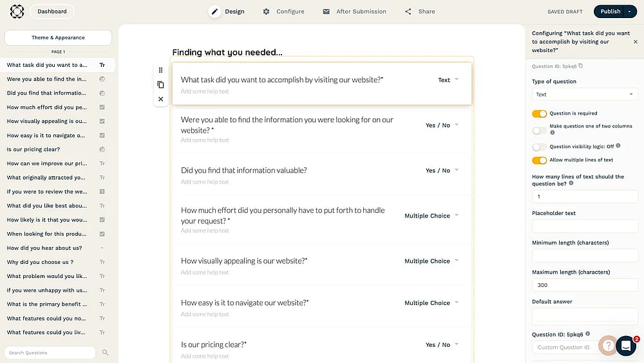Screen dimensions: 644x363
Task: Click info icon next to lines of text question
Action: [571, 183]
